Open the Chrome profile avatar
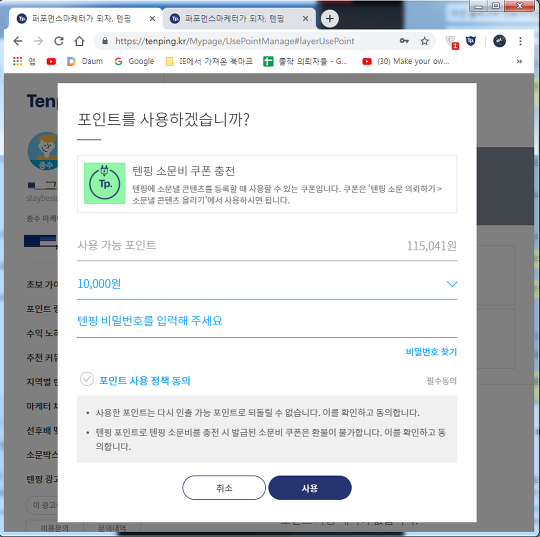The image size is (540, 537). click(499, 41)
